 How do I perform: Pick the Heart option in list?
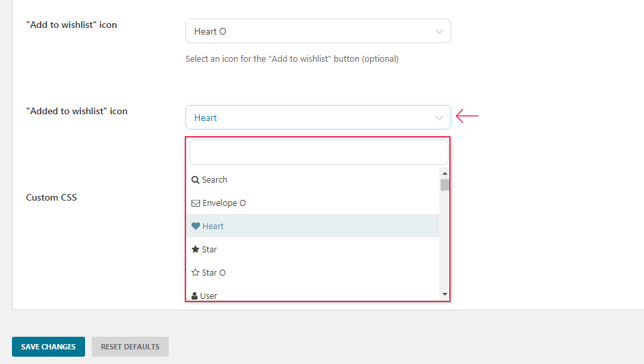click(213, 227)
